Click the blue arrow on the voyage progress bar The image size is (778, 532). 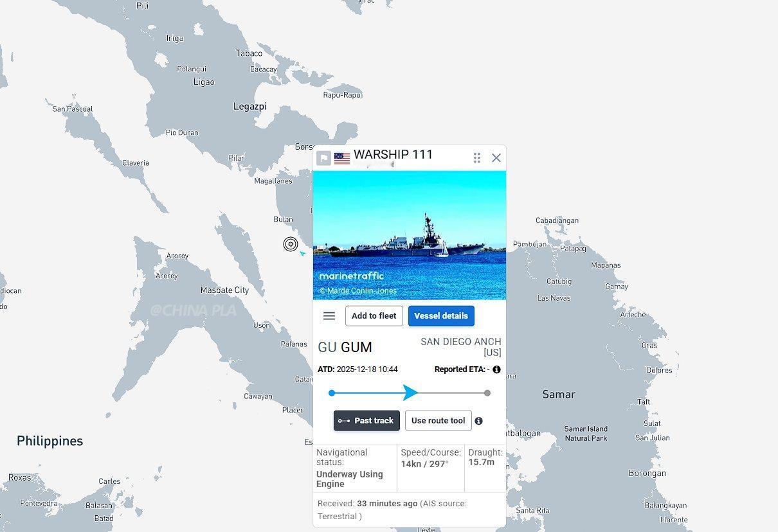[411, 393]
